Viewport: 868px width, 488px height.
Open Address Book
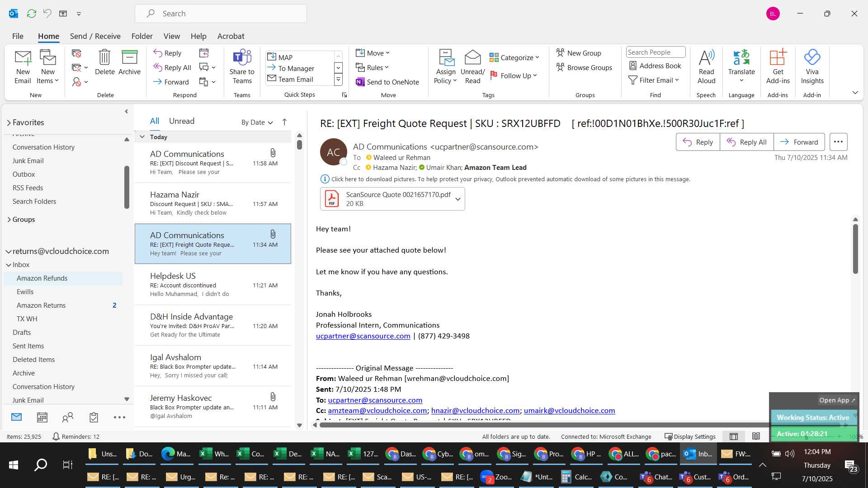click(655, 66)
